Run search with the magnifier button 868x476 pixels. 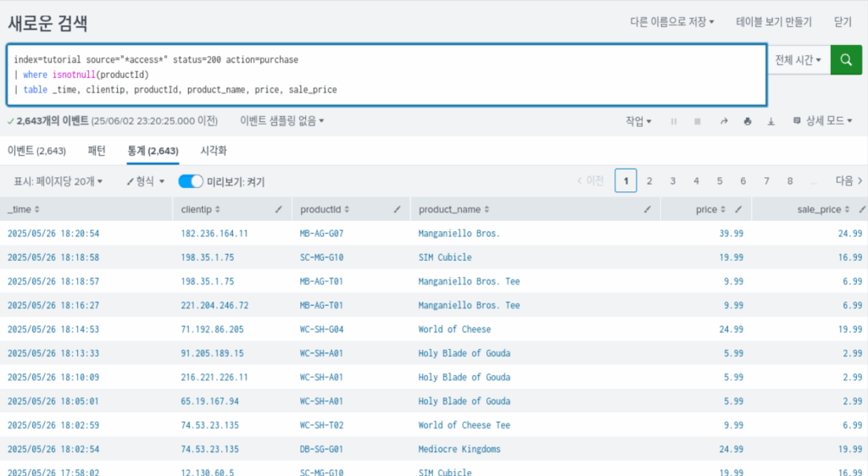click(x=846, y=59)
